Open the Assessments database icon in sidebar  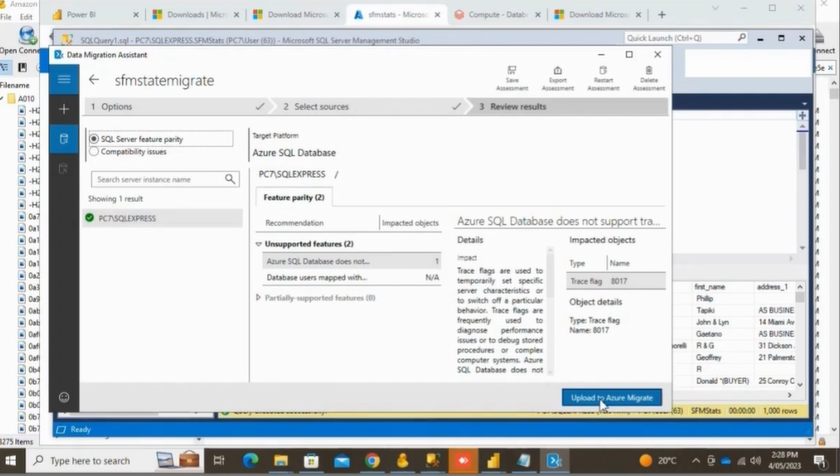[64, 139]
